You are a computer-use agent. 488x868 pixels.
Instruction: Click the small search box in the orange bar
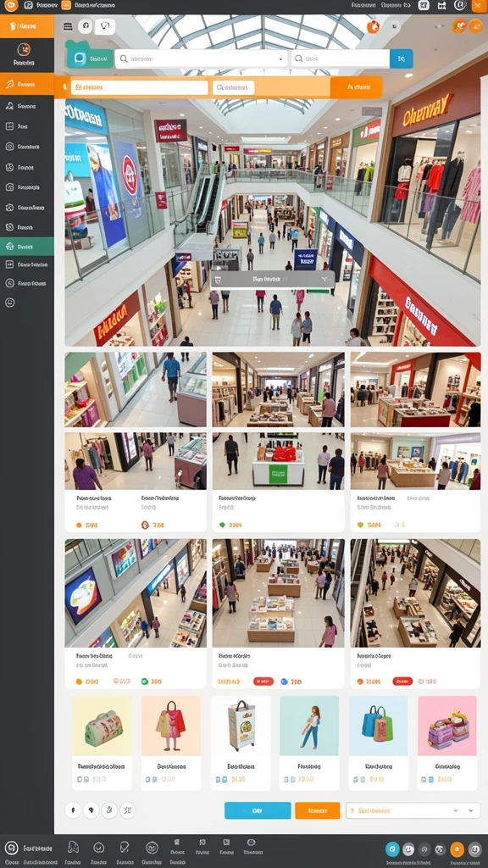234,87
